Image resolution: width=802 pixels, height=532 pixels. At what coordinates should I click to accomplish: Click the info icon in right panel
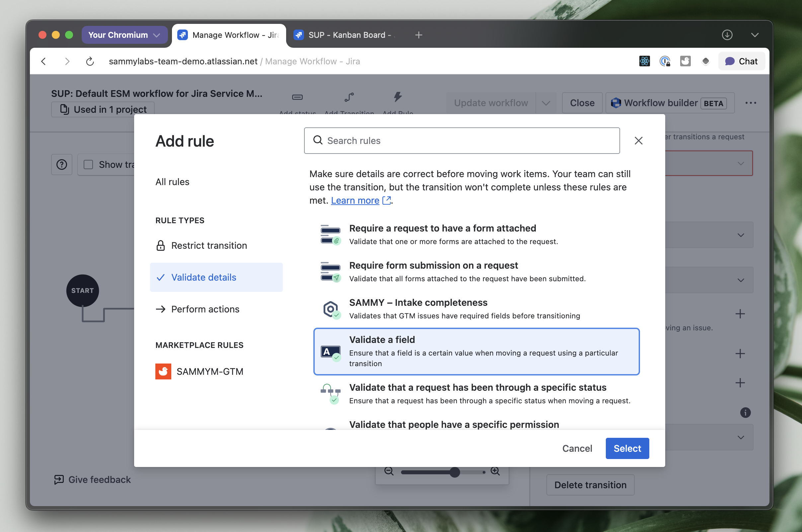click(745, 413)
